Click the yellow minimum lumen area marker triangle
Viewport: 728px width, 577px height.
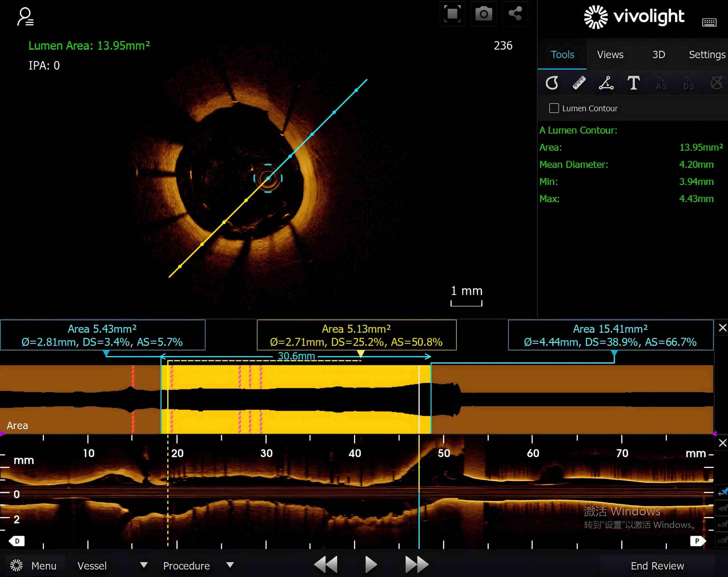tap(361, 353)
